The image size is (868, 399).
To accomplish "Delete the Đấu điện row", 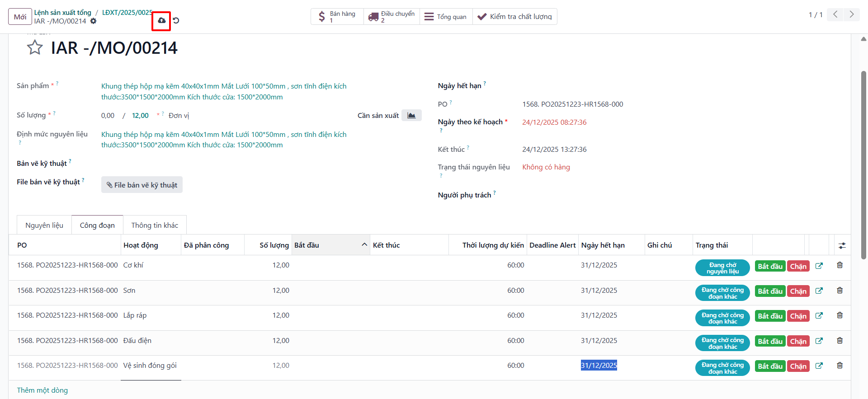I will click(840, 340).
